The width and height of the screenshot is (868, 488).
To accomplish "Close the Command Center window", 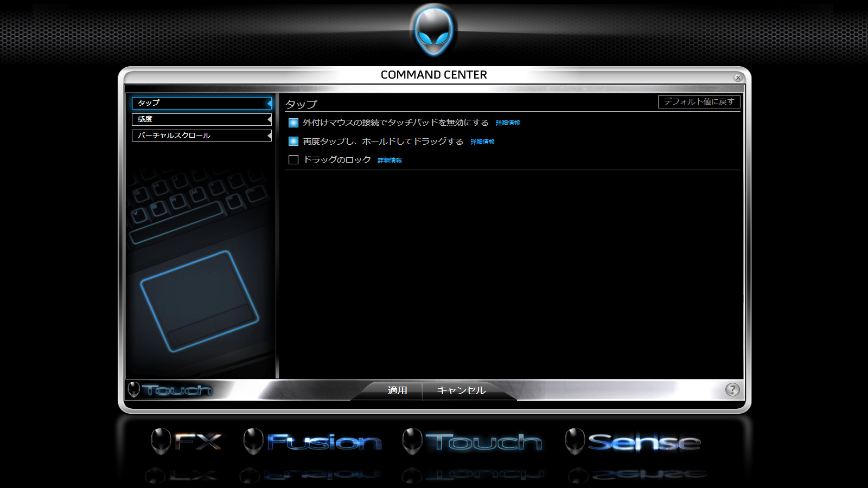I will [738, 78].
